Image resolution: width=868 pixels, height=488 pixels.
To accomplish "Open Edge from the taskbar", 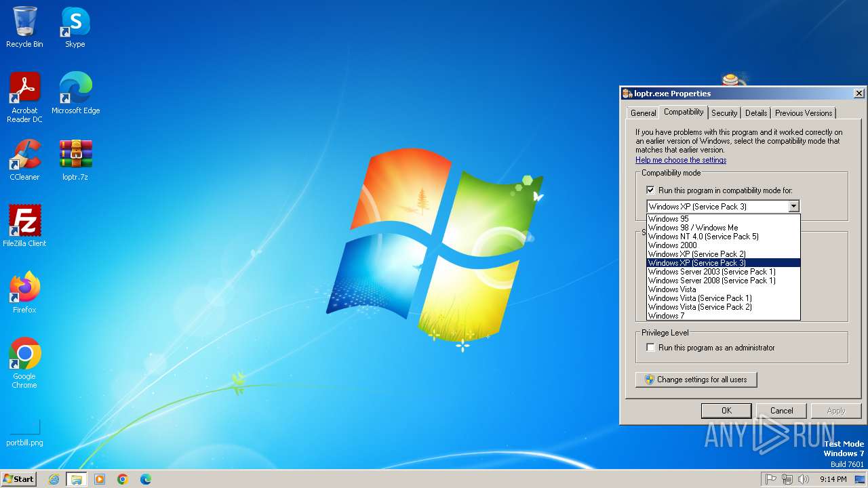I will tap(145, 479).
